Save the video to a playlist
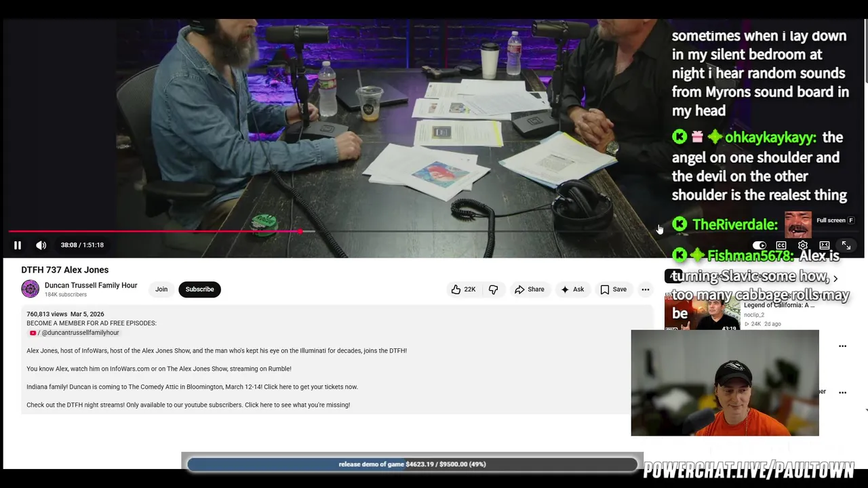This screenshot has height=488, width=868. [x=613, y=289]
